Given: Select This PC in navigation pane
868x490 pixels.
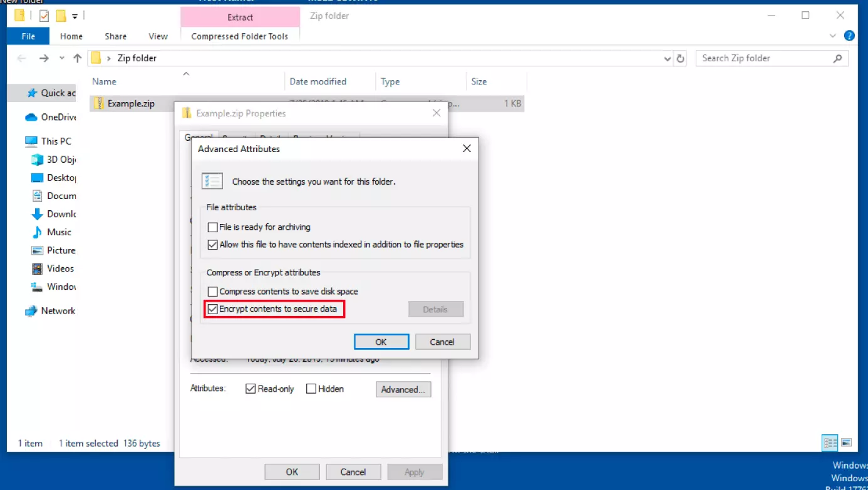Looking at the screenshot, I should click(x=48, y=141).
